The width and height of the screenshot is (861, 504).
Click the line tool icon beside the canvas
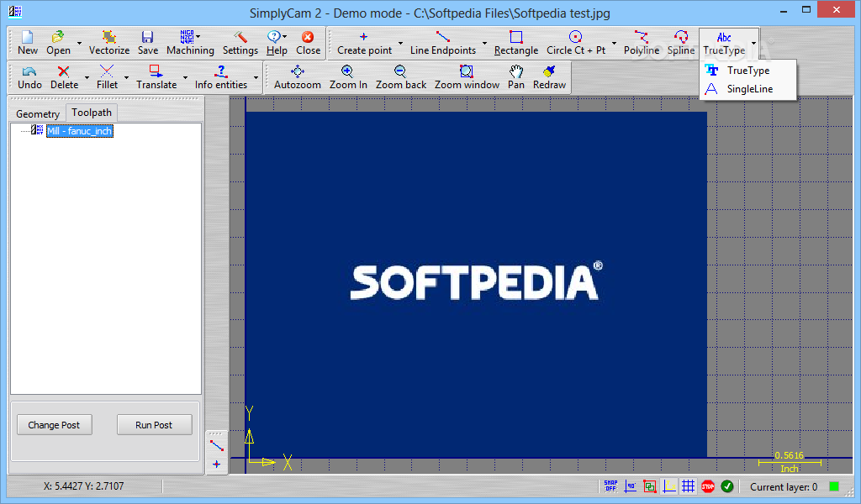(x=216, y=446)
